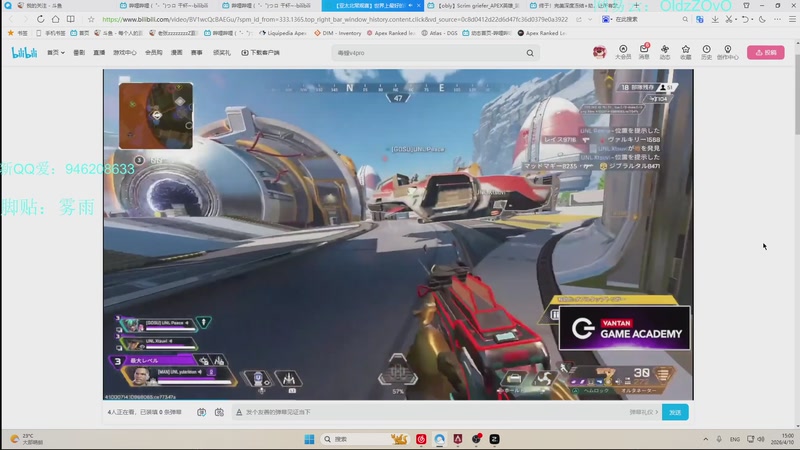Open 直播 in bilibili navigation

99,53
